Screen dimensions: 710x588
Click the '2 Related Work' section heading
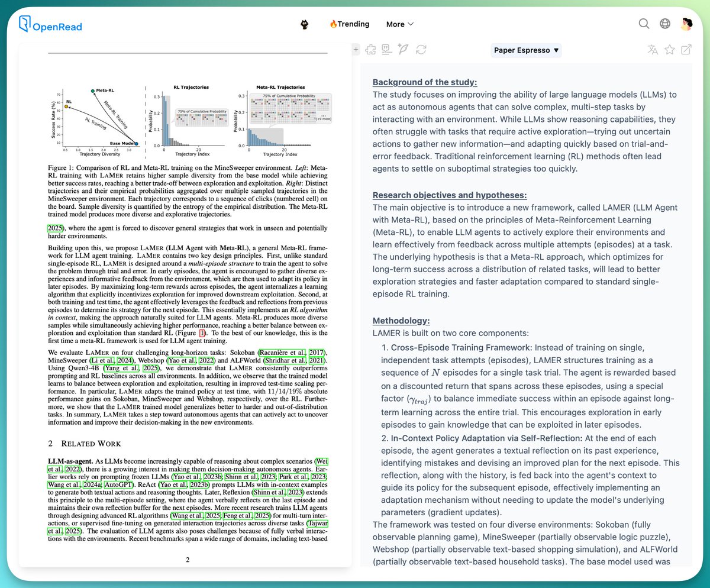(x=85, y=443)
